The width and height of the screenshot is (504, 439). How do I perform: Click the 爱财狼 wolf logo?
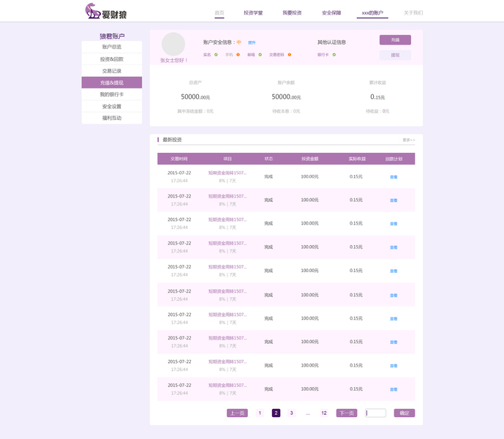coord(106,11)
